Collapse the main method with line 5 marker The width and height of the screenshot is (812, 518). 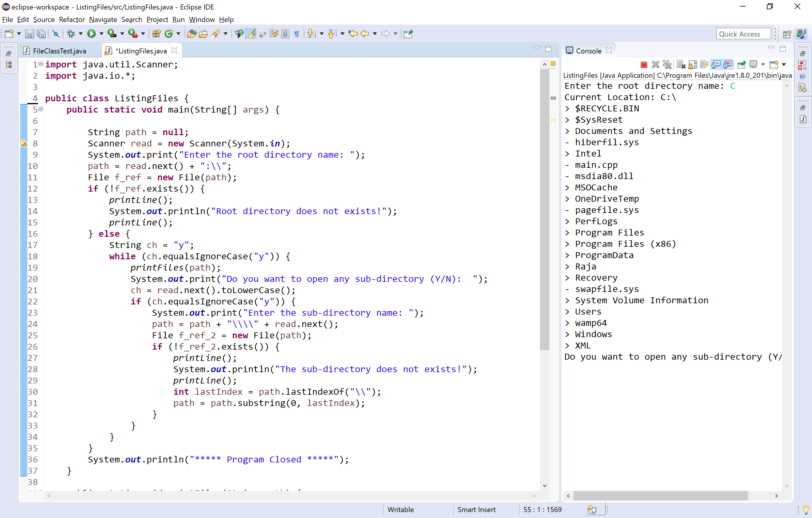41,109
